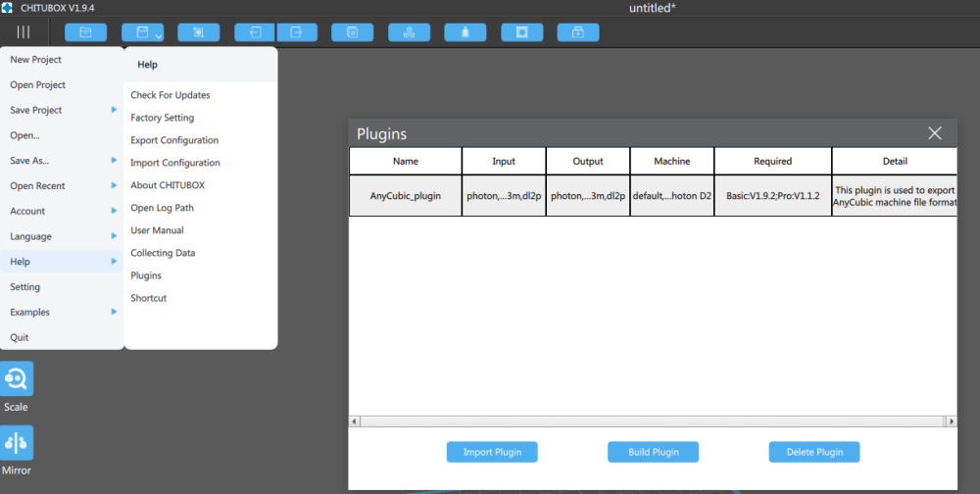This screenshot has width=980, height=494.
Task: Click the Output cell of AnyCubic_plugin
Action: pyautogui.click(x=588, y=196)
